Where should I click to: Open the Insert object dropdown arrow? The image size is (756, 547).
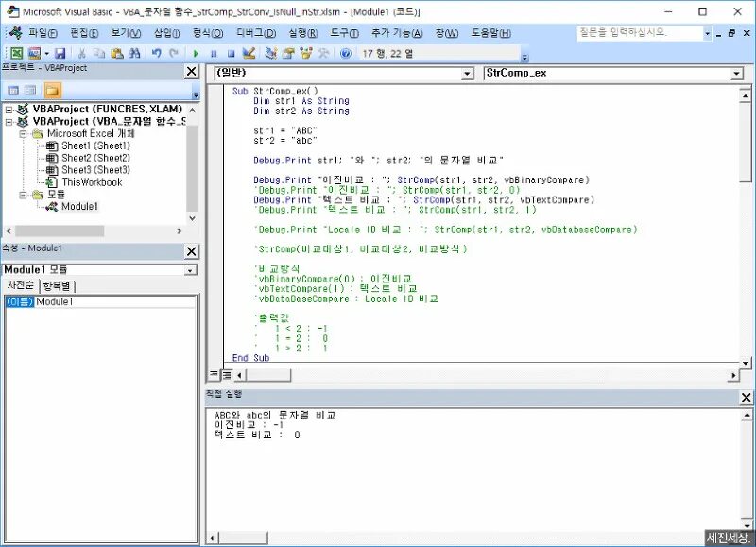click(x=46, y=53)
